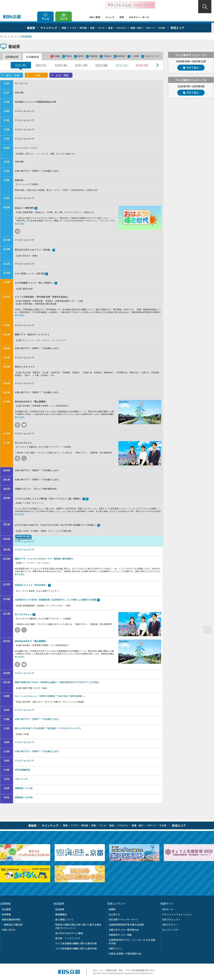Expand 続きを読む for 21:00 韓国ドラマ・ショッピング王ルイ
The height and width of the screenshot is (980, 214).
(x=20, y=574)
